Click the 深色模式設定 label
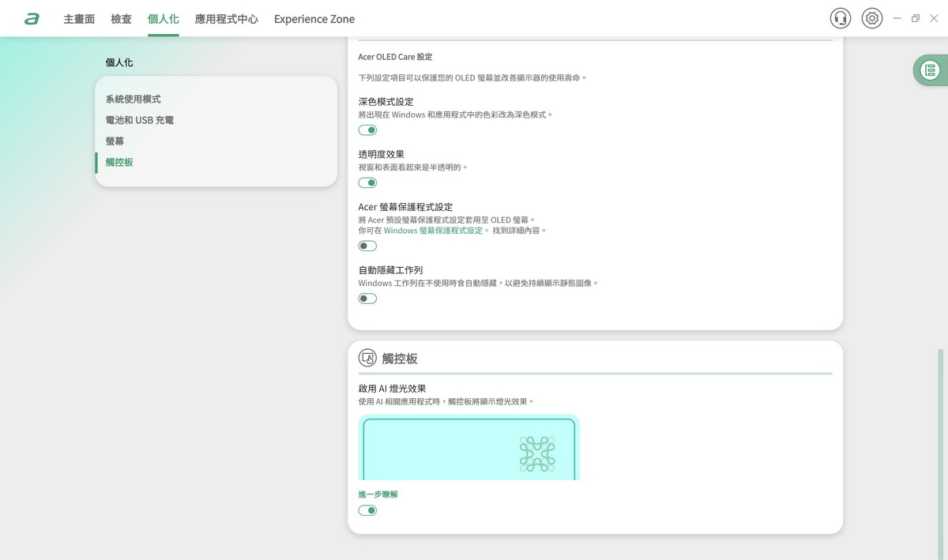The height and width of the screenshot is (560, 948). [386, 102]
